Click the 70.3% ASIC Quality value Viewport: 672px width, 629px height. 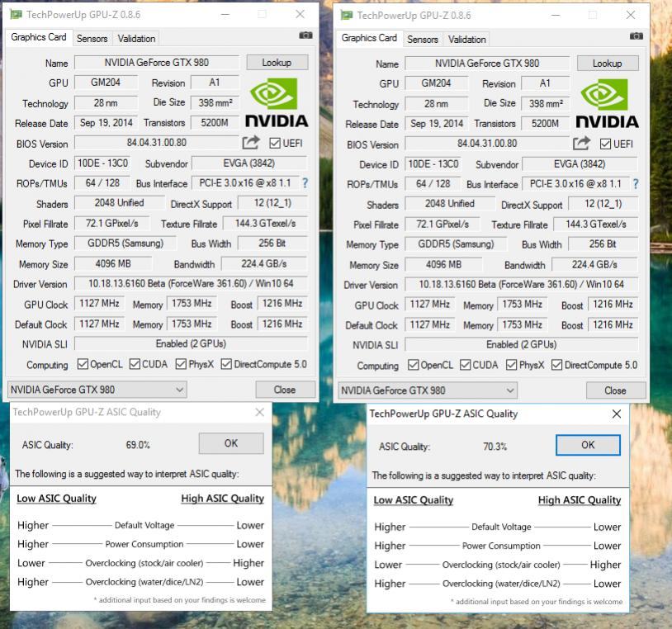[x=495, y=447]
